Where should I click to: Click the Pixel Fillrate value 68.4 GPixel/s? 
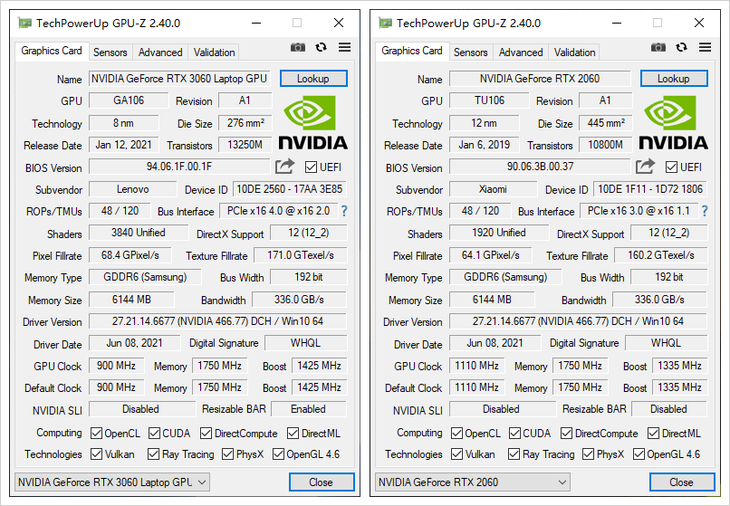pos(130,255)
